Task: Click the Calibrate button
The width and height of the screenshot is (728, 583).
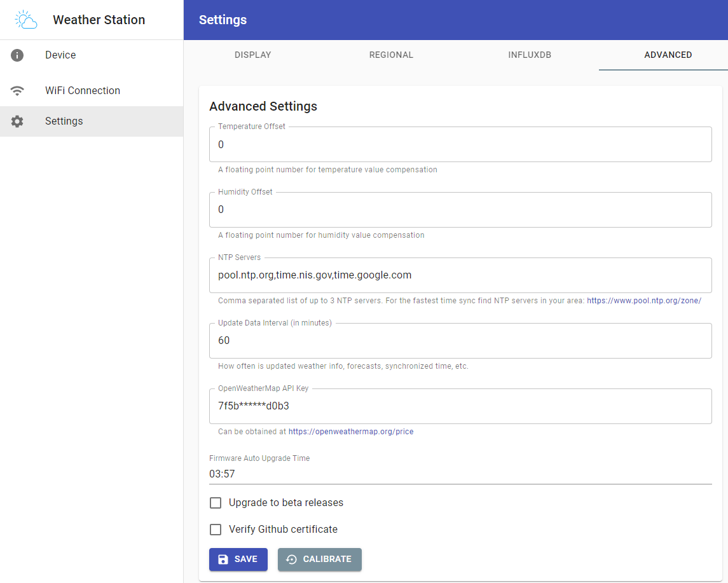Action: pos(320,559)
